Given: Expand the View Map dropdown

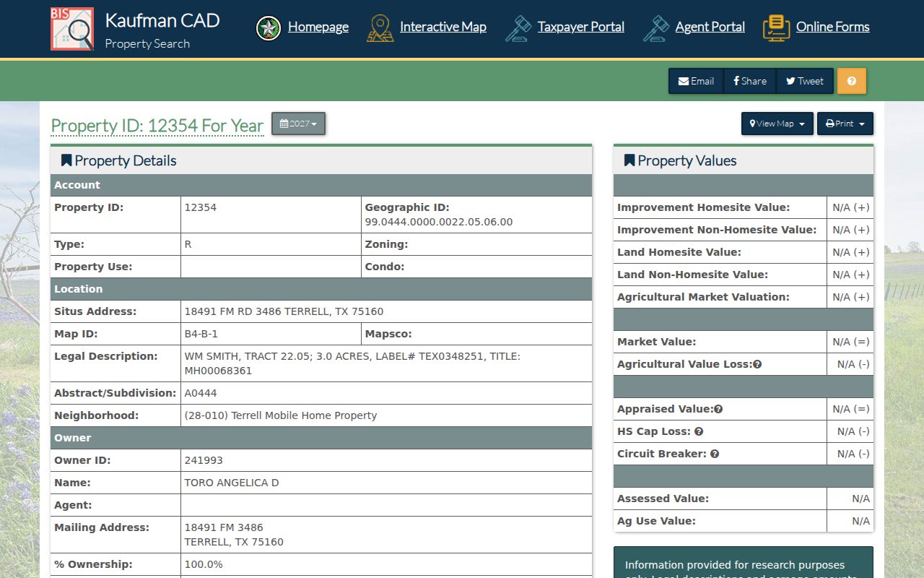Looking at the screenshot, I should pos(777,124).
